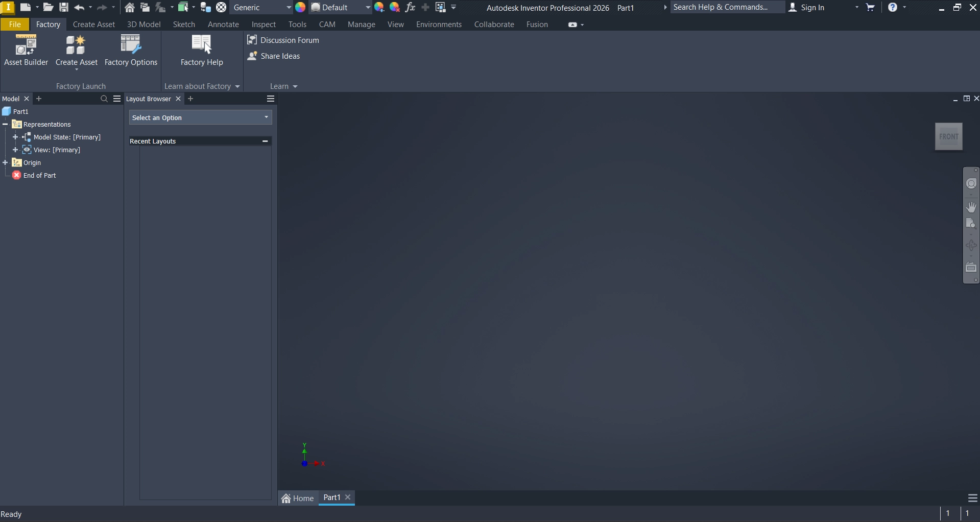
Task: Collapse the Recent Layouts section
Action: coord(265,141)
